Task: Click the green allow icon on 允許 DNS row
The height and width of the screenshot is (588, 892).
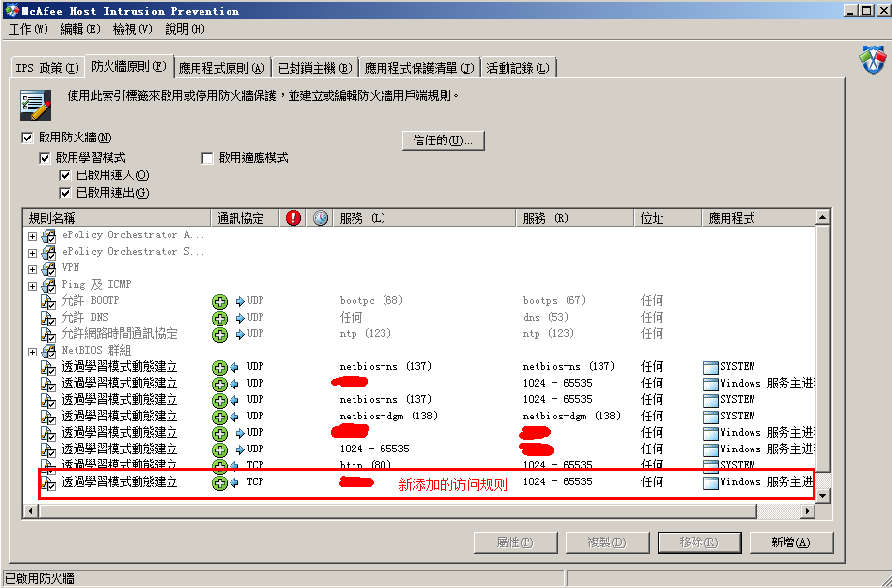Action: pyautogui.click(x=220, y=318)
